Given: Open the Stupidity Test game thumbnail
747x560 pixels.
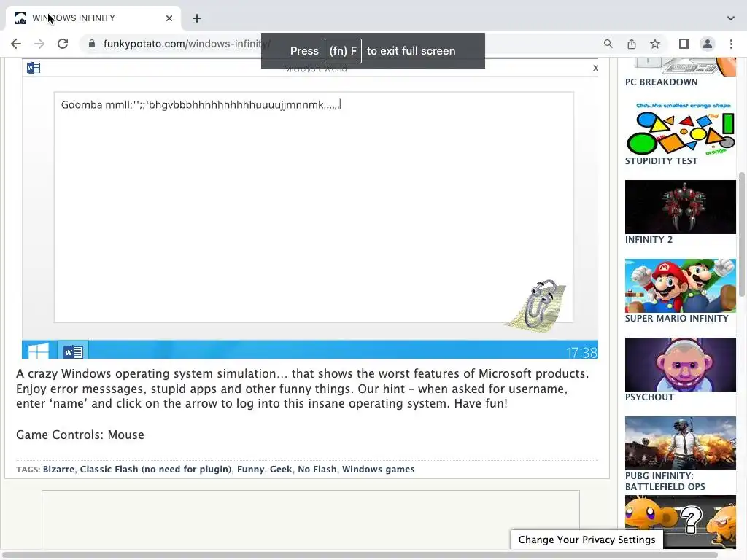Looking at the screenshot, I should coord(681,128).
